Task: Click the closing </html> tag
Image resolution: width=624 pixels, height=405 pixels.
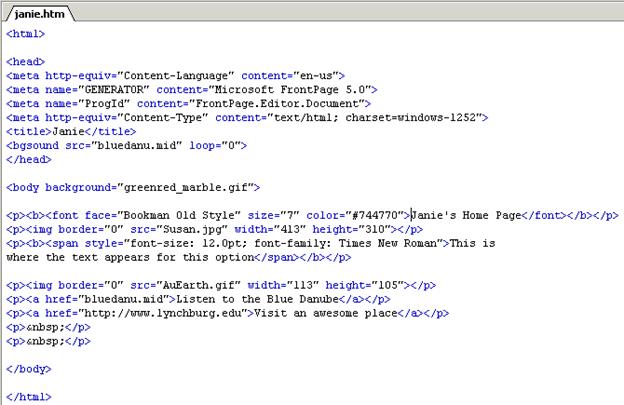Action: click(x=29, y=397)
